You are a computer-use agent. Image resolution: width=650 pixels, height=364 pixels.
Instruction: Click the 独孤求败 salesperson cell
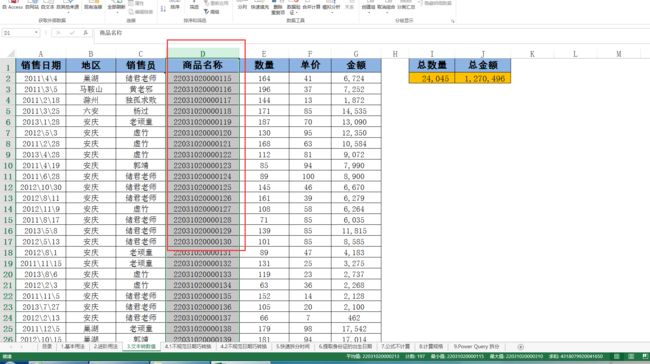coord(141,100)
